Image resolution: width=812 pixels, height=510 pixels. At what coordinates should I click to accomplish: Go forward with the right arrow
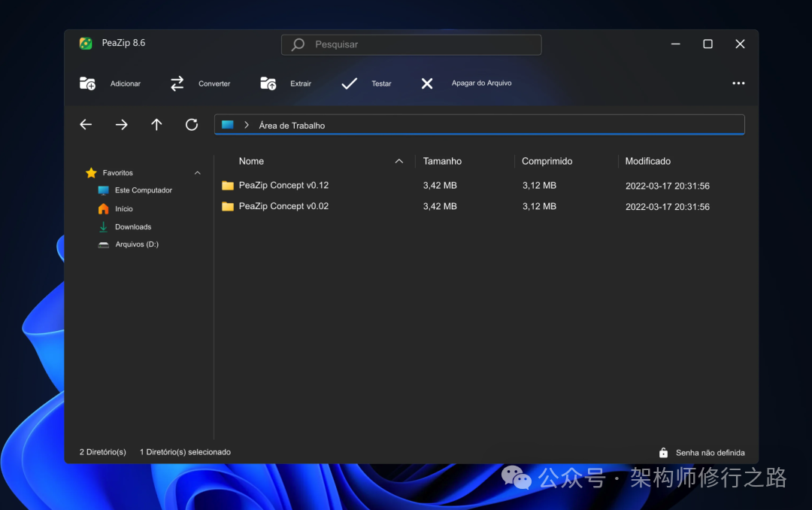click(121, 125)
